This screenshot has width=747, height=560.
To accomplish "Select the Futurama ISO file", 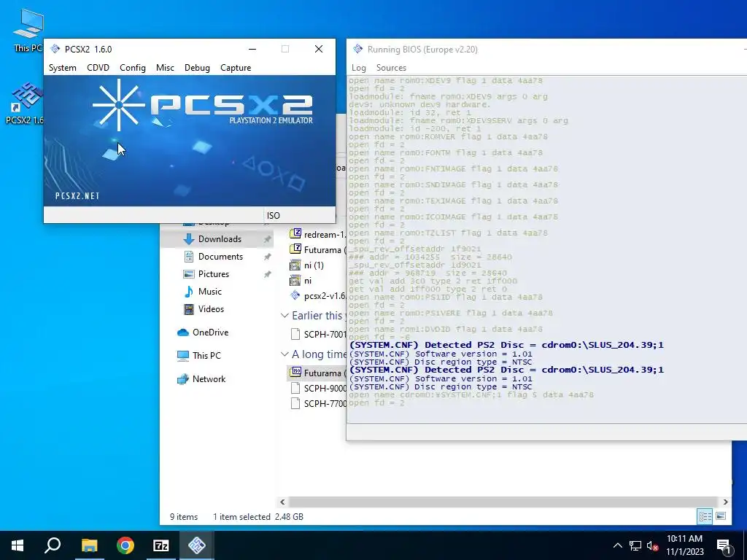I will (317, 373).
